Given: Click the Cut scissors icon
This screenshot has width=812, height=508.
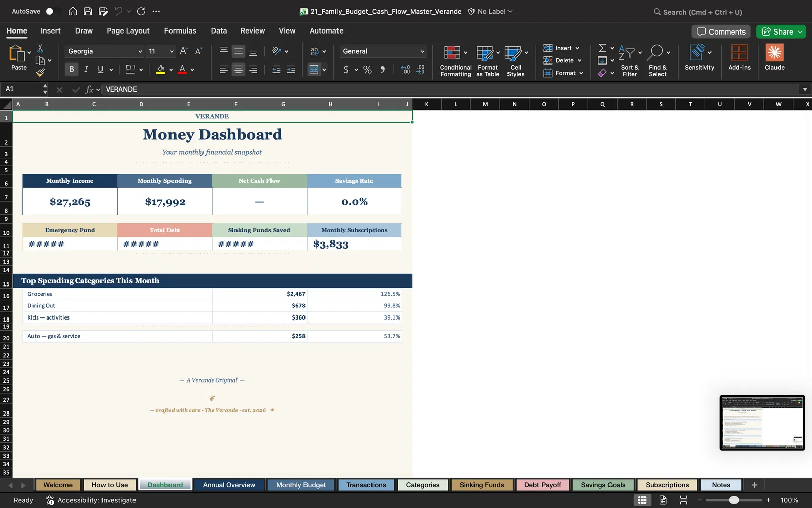Looking at the screenshot, I should (x=40, y=48).
